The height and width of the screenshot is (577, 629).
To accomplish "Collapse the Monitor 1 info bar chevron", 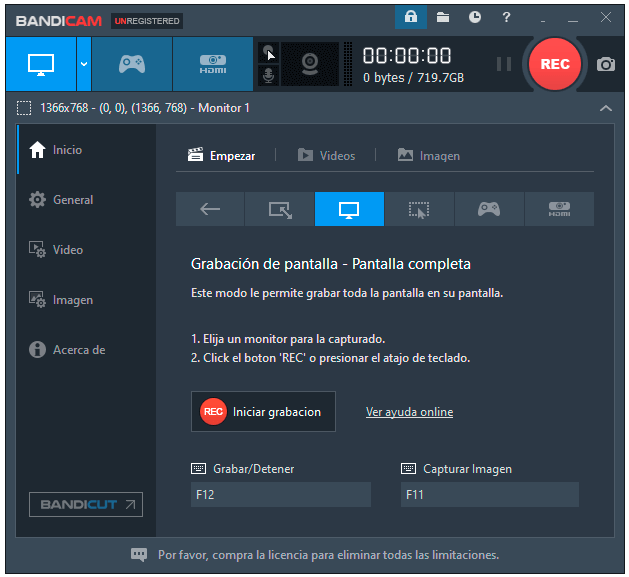I will tap(605, 108).
